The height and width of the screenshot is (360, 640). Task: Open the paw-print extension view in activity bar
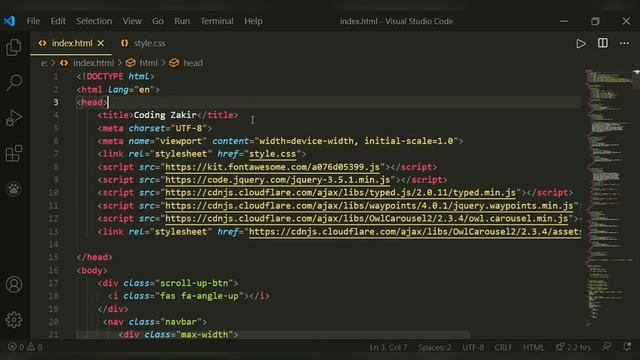click(x=14, y=189)
